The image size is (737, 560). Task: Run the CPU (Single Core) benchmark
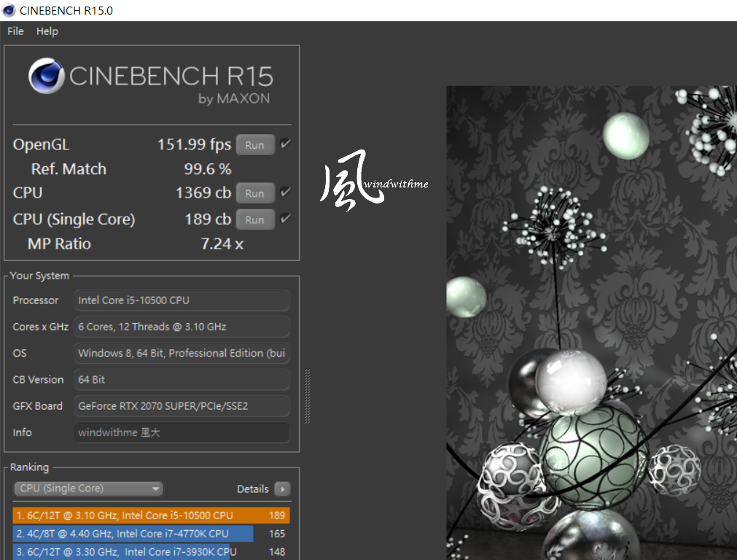click(x=255, y=219)
